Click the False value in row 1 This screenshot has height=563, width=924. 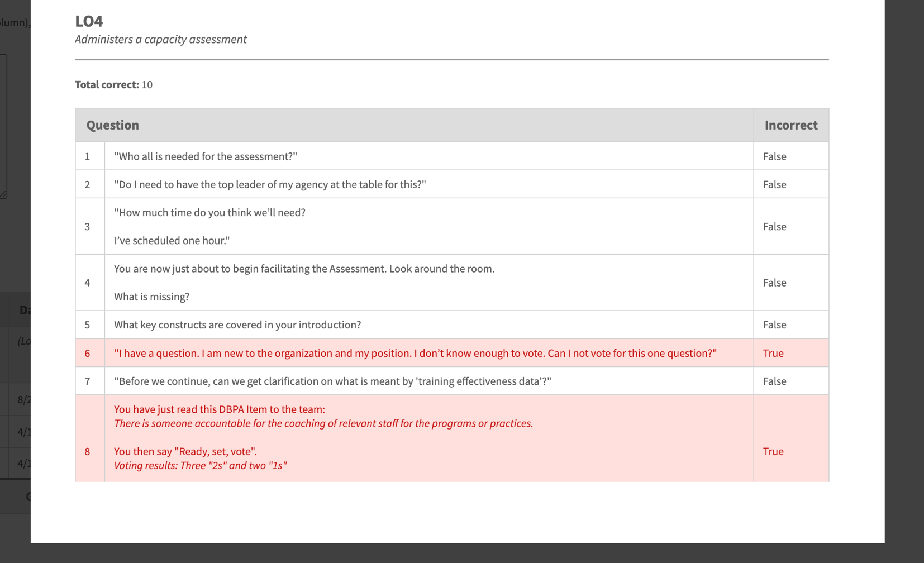[x=774, y=156]
